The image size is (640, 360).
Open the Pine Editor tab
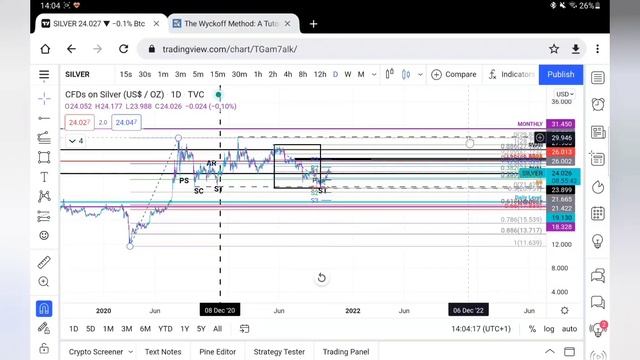pos(218,352)
